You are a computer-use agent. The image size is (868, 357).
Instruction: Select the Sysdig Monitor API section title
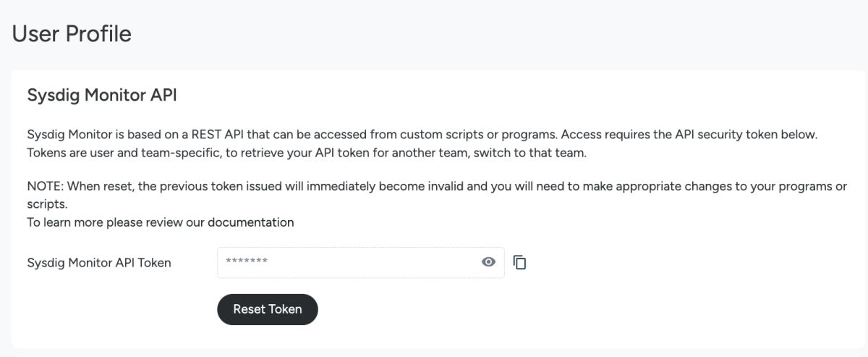(x=102, y=95)
